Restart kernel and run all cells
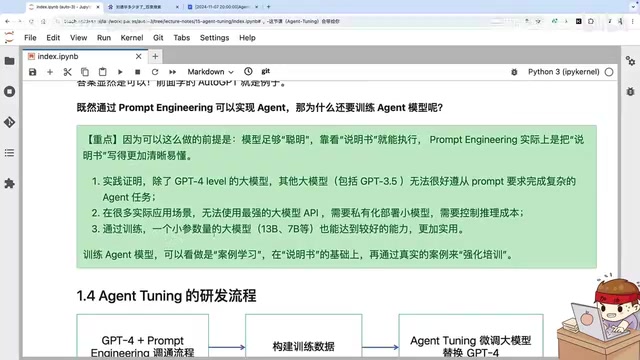Viewport: 640px width, 360px height. click(x=173, y=72)
